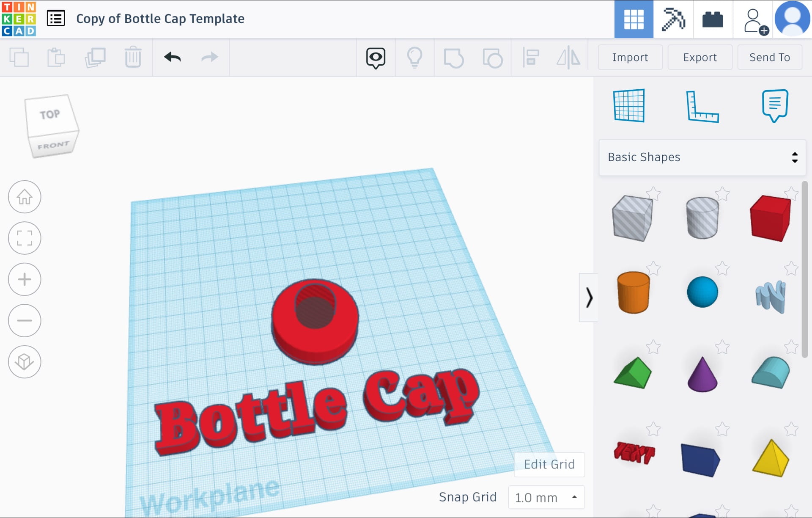Viewport: 812px width, 518px height.
Task: Open the notes visibility eye tool
Action: pyautogui.click(x=376, y=58)
